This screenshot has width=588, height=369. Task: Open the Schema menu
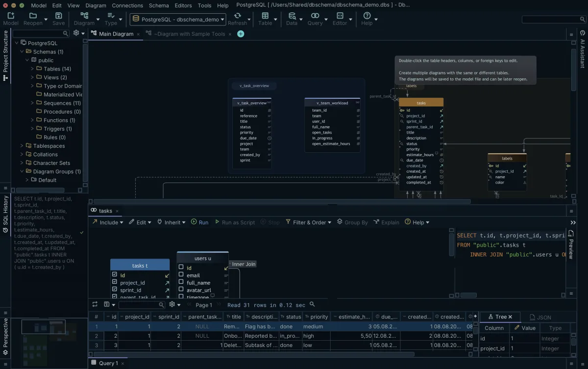[x=159, y=5]
